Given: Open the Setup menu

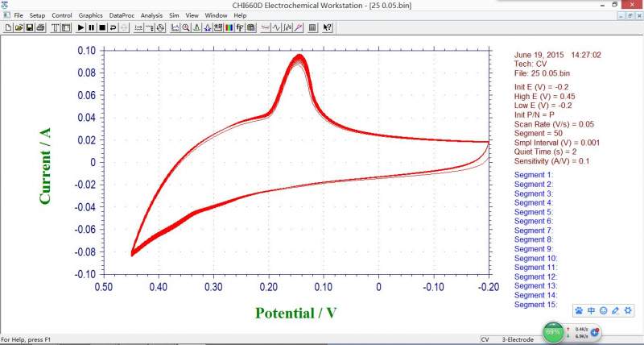Looking at the screenshot, I should coord(37,15).
